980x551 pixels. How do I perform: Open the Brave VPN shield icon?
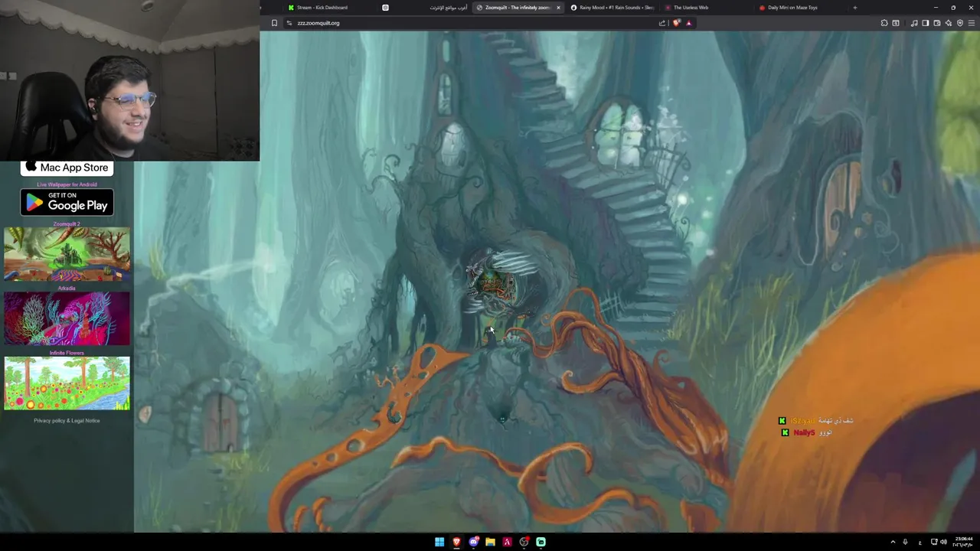960,23
